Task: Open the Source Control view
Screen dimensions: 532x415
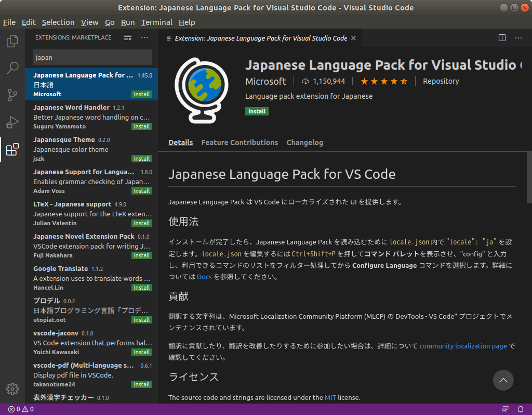Action: 12,95
